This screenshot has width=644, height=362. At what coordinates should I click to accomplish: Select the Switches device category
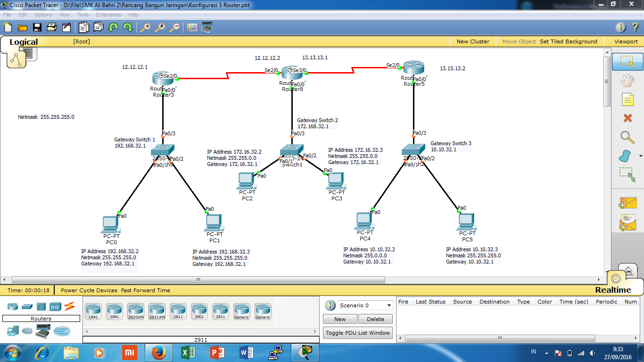[x=27, y=306]
